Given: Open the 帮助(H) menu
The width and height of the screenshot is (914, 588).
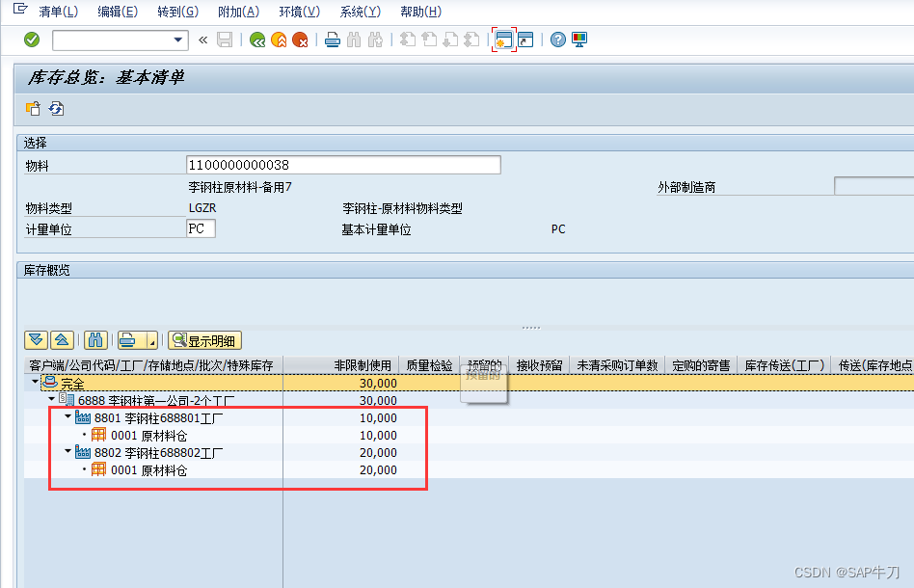Looking at the screenshot, I should pyautogui.click(x=421, y=12).
